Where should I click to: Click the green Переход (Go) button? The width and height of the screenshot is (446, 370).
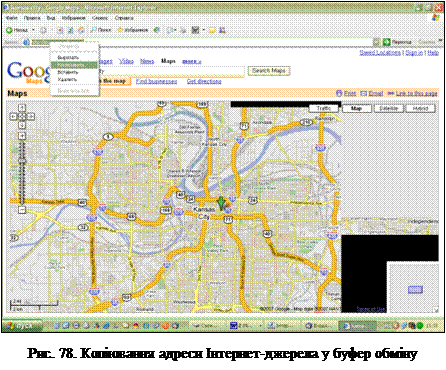point(397,42)
